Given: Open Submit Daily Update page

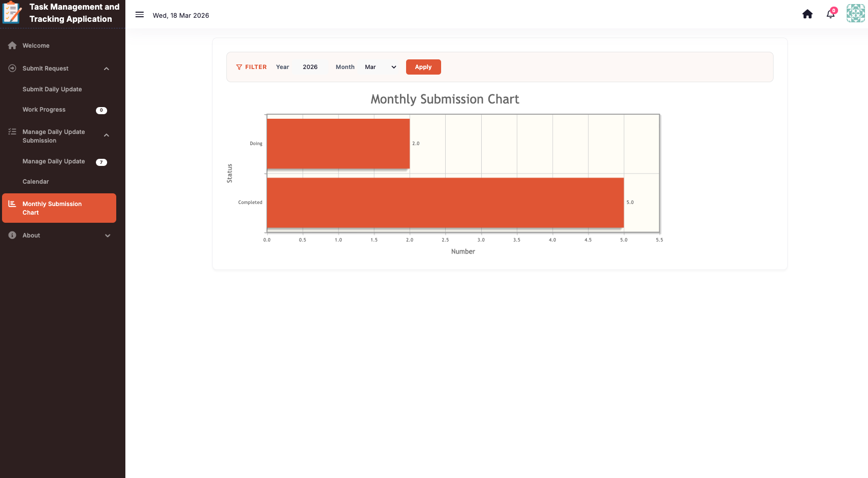Looking at the screenshot, I should coord(52,89).
